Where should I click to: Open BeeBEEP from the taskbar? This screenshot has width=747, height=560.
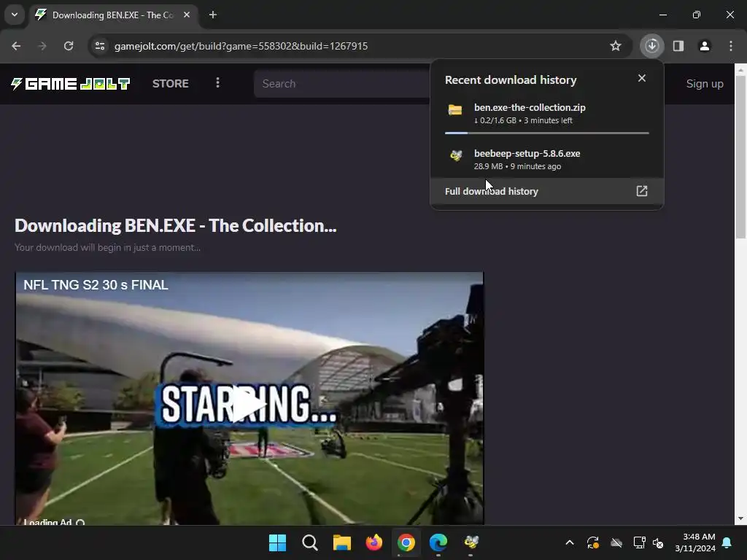click(x=471, y=542)
